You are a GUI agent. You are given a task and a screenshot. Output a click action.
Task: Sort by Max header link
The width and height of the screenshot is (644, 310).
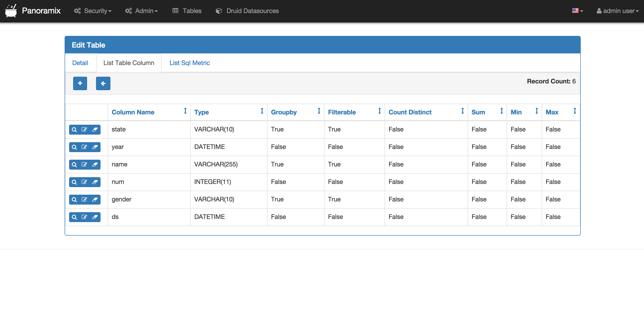(x=552, y=112)
